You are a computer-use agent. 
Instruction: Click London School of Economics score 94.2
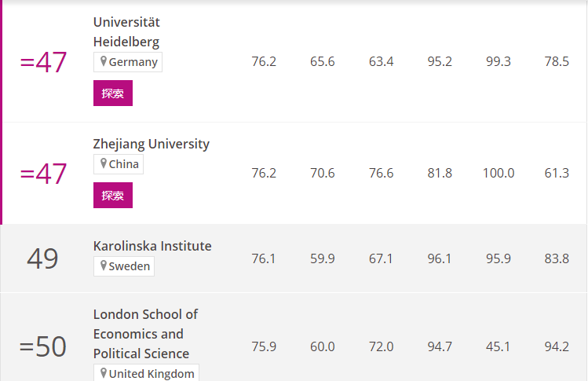click(x=557, y=346)
